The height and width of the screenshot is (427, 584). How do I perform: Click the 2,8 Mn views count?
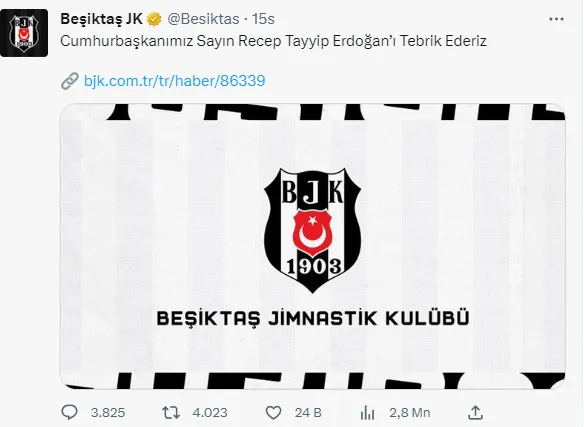pyautogui.click(x=410, y=413)
